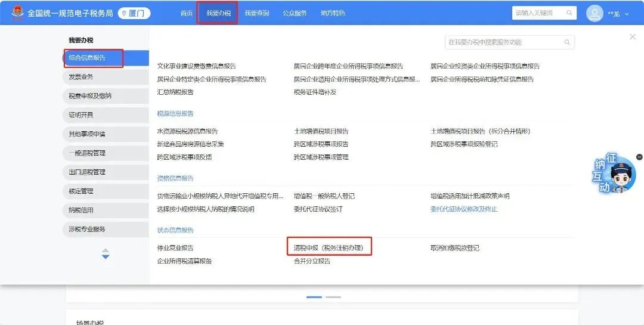Select 税费申报及缴纳 in sidebar
The width and height of the screenshot is (644, 325).
point(106,96)
